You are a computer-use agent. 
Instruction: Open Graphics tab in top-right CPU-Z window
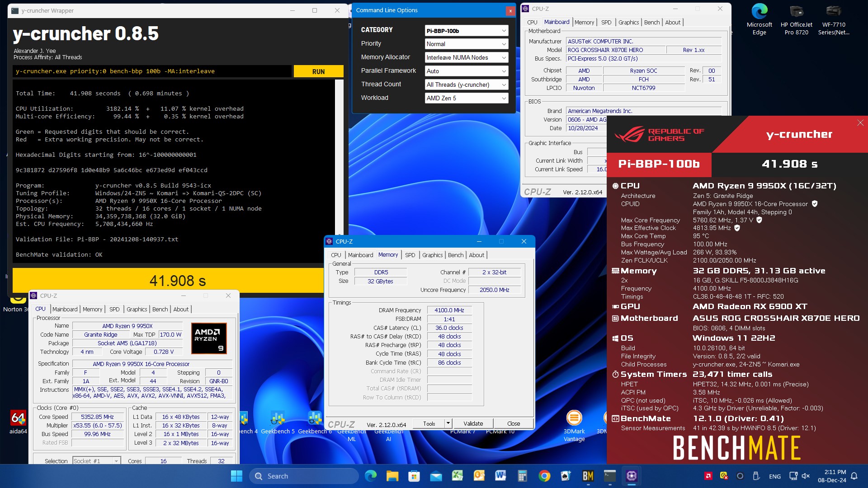click(x=628, y=22)
